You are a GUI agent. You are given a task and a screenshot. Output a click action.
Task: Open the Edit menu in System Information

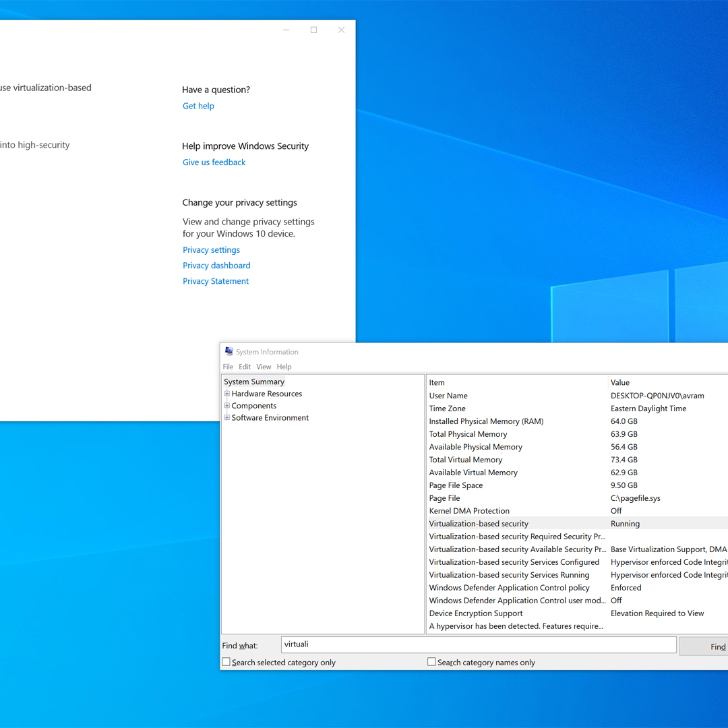245,367
